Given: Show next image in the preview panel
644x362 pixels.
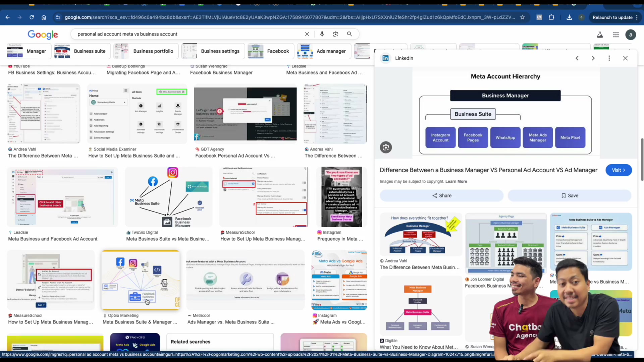Looking at the screenshot, I should pos(593,58).
